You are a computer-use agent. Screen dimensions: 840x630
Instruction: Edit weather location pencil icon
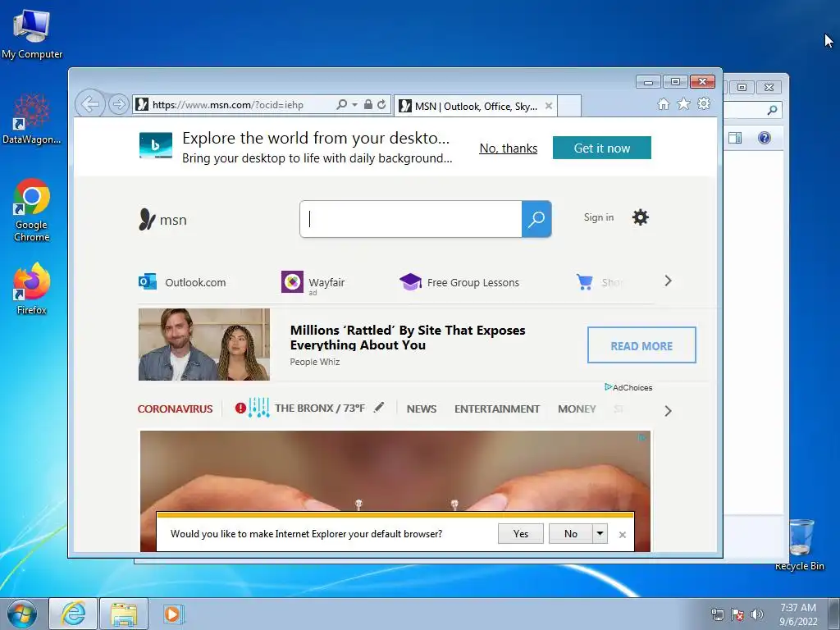click(x=379, y=408)
